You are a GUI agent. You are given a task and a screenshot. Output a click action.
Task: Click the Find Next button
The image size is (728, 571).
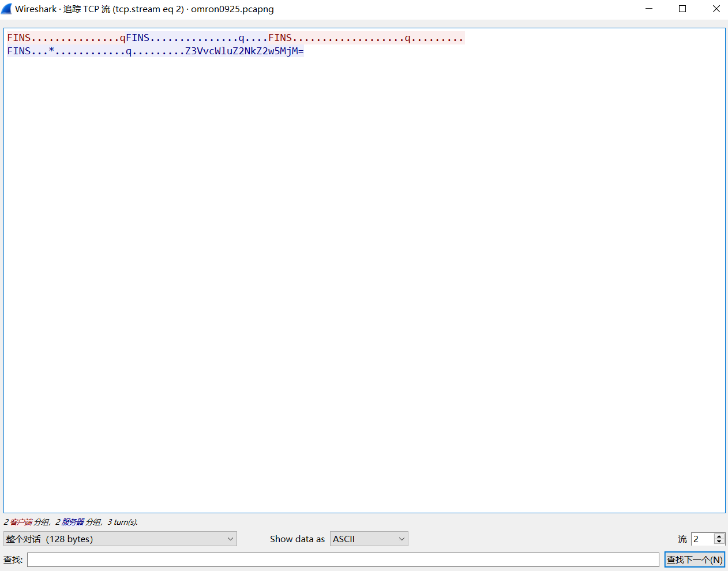pyautogui.click(x=695, y=559)
